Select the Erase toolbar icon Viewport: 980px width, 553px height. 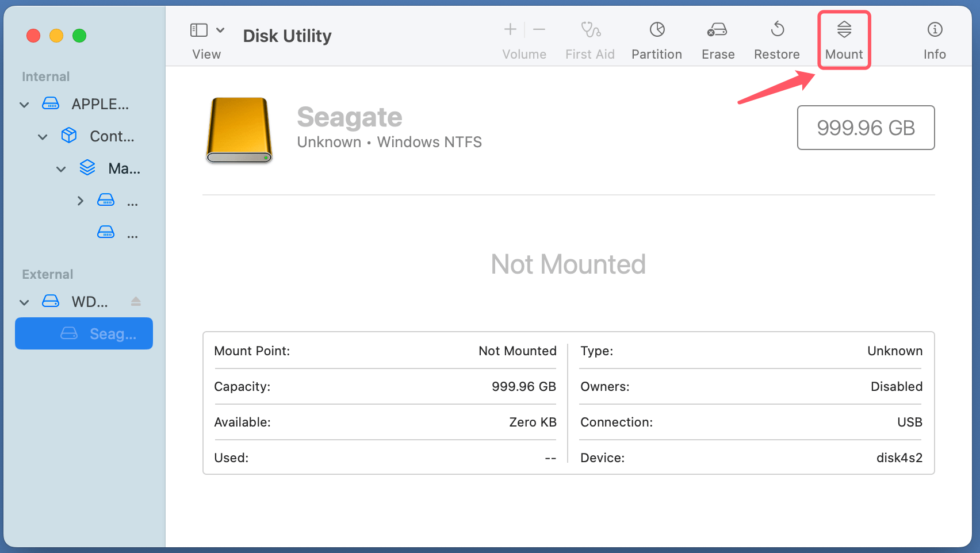(717, 30)
